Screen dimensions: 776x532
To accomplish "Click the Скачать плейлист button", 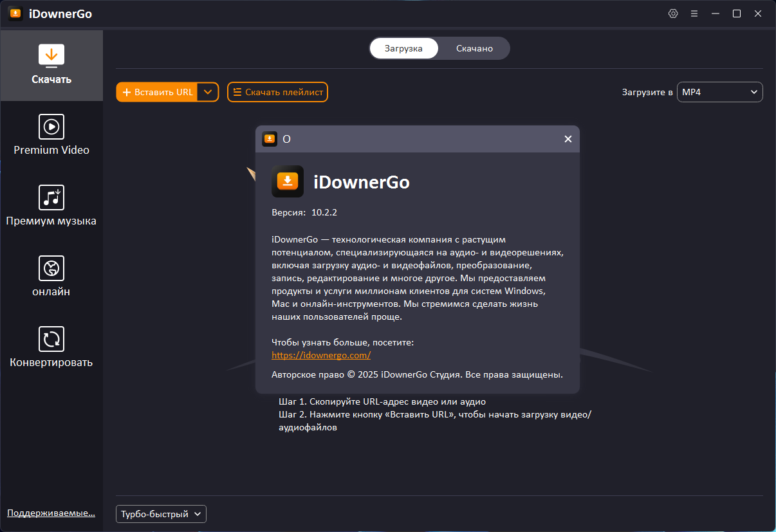I will pyautogui.click(x=277, y=92).
